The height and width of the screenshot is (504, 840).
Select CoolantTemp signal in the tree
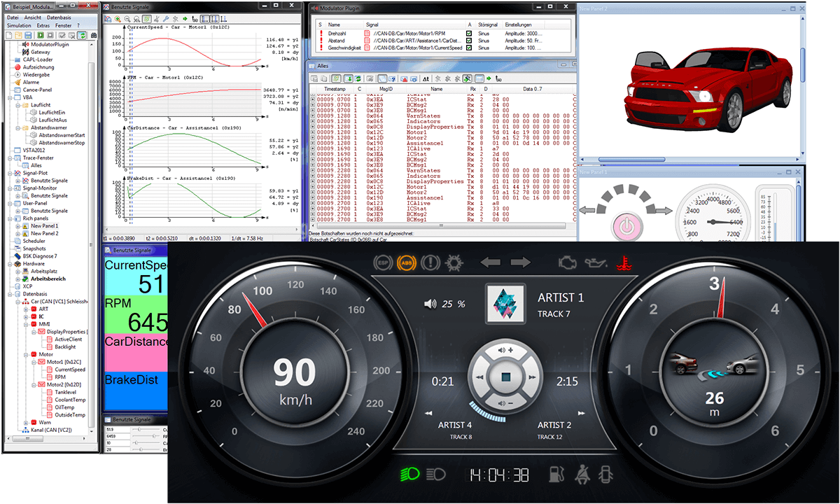click(70, 400)
